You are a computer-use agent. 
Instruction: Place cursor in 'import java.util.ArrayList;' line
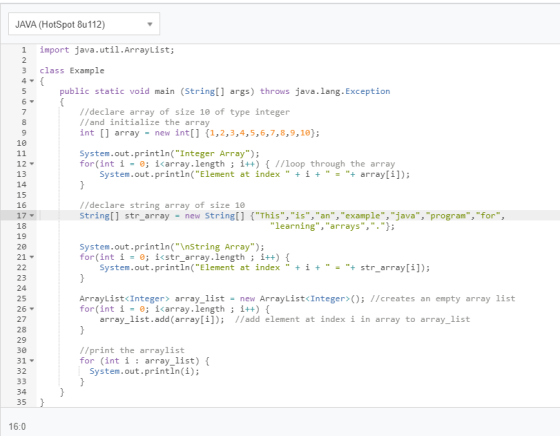[107, 50]
